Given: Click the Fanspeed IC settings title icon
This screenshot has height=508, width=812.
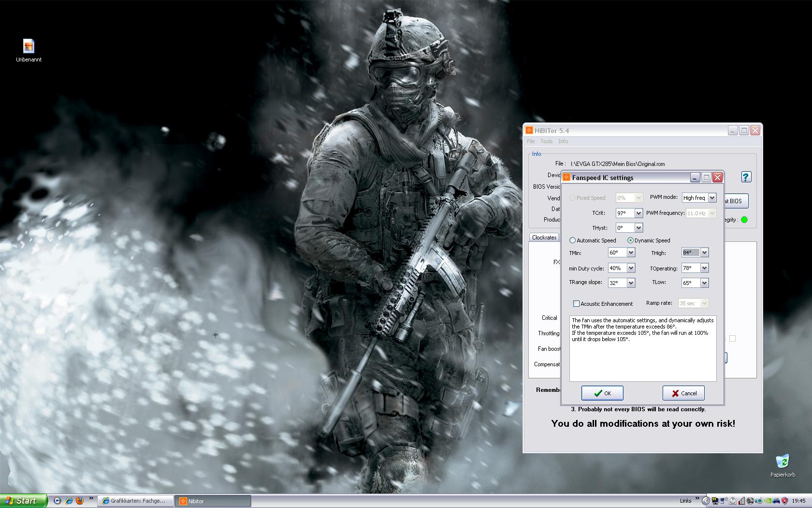Looking at the screenshot, I should coord(566,178).
